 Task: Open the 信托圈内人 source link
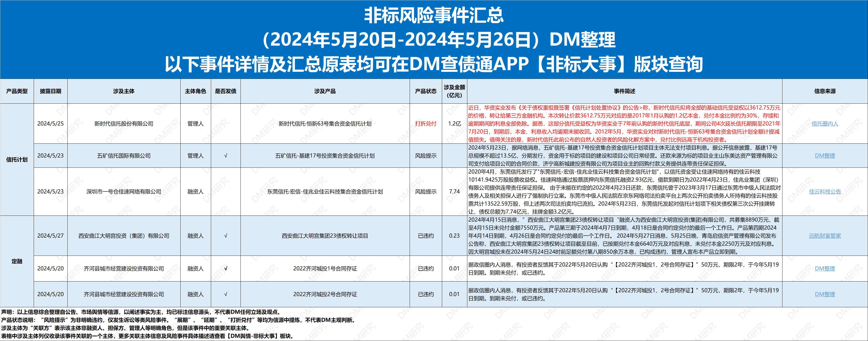tap(825, 124)
